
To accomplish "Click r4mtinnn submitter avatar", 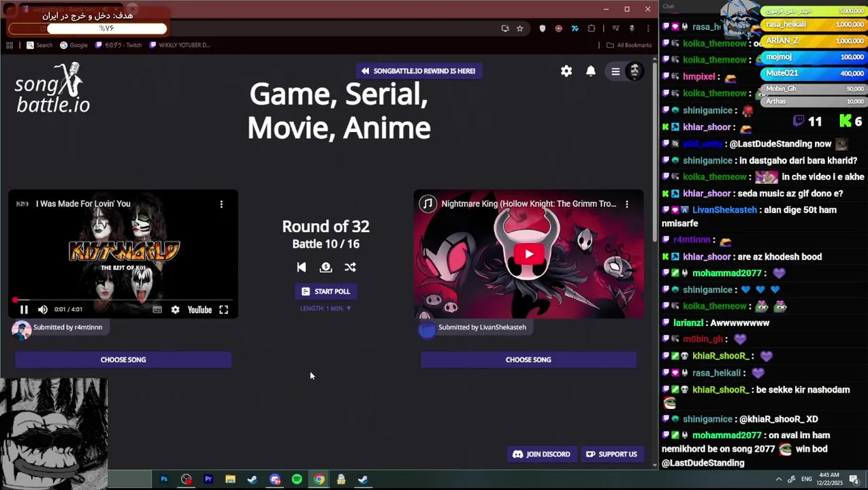I will (21, 329).
